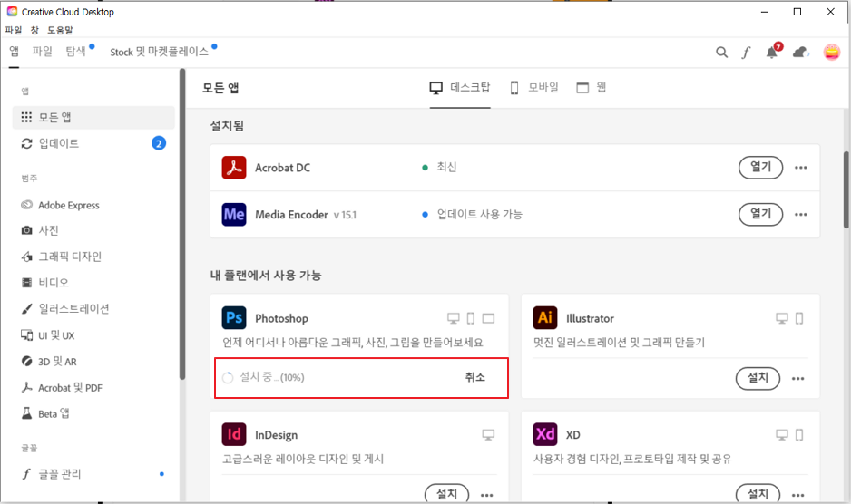Open the 파일 menu in menu bar
The image size is (851, 504).
[x=14, y=30]
